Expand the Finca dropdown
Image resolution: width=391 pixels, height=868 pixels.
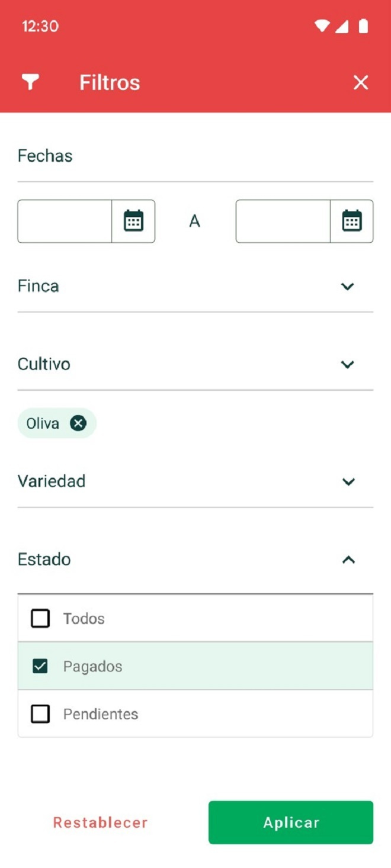[348, 287]
